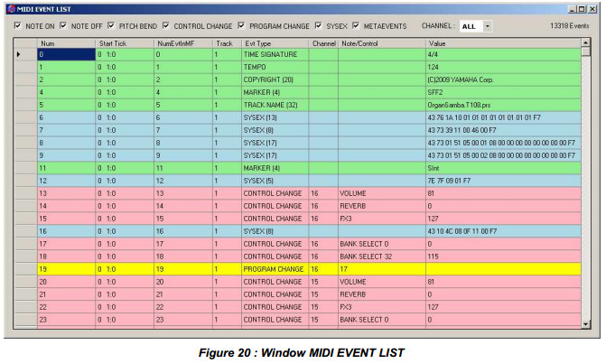Image resolution: width=606 pixels, height=364 pixels.
Task: Disable METAEVENTS checkbox
Action: 357,26
